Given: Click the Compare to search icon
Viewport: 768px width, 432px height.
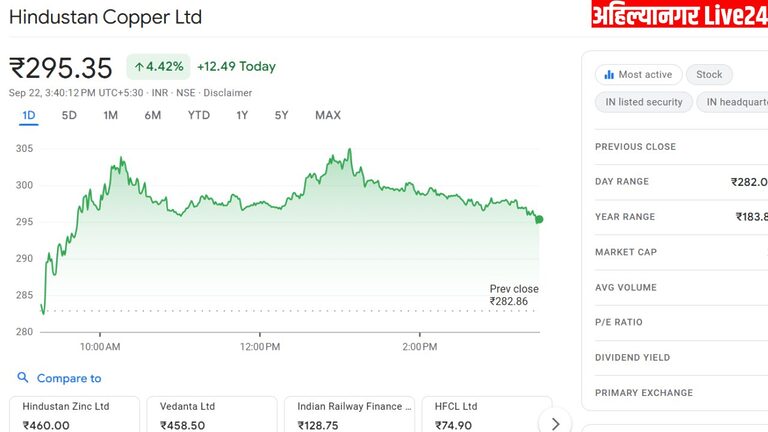Looking at the screenshot, I should point(23,378).
